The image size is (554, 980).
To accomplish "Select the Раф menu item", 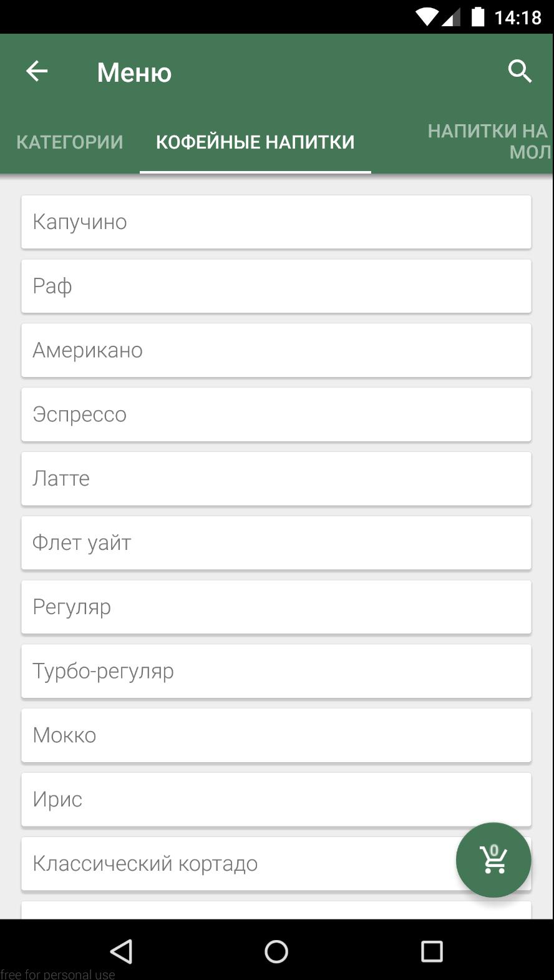I will pos(276,287).
